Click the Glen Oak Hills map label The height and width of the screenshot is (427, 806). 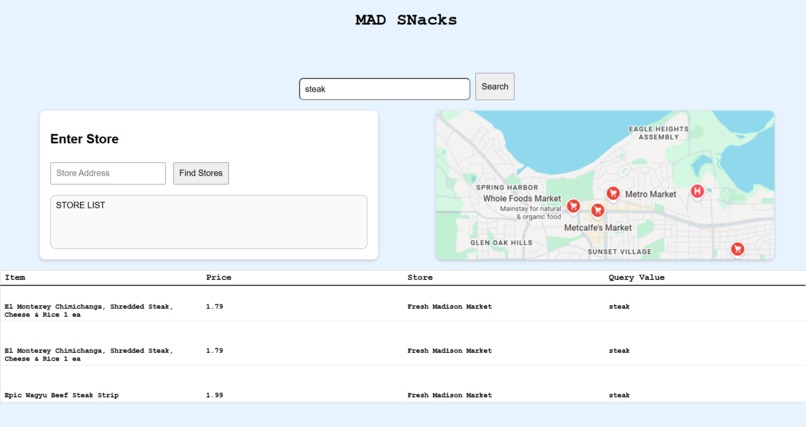[x=501, y=243]
